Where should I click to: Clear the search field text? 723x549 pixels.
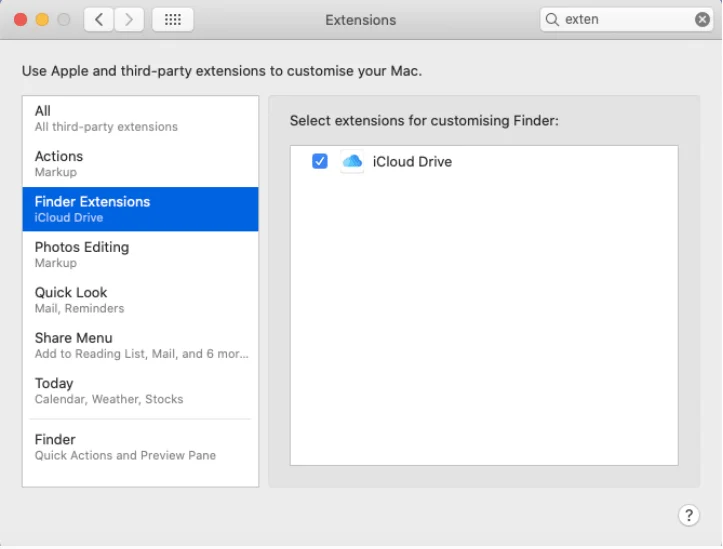click(702, 19)
